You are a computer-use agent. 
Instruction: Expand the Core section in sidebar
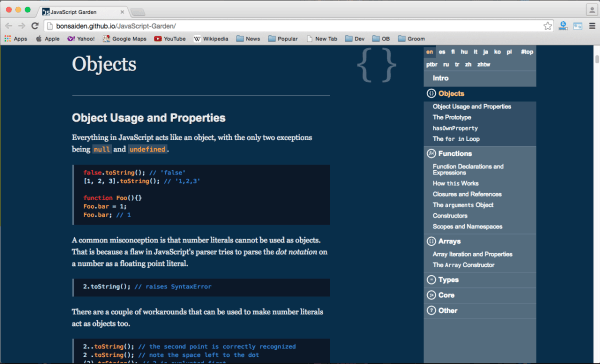[x=480, y=295]
